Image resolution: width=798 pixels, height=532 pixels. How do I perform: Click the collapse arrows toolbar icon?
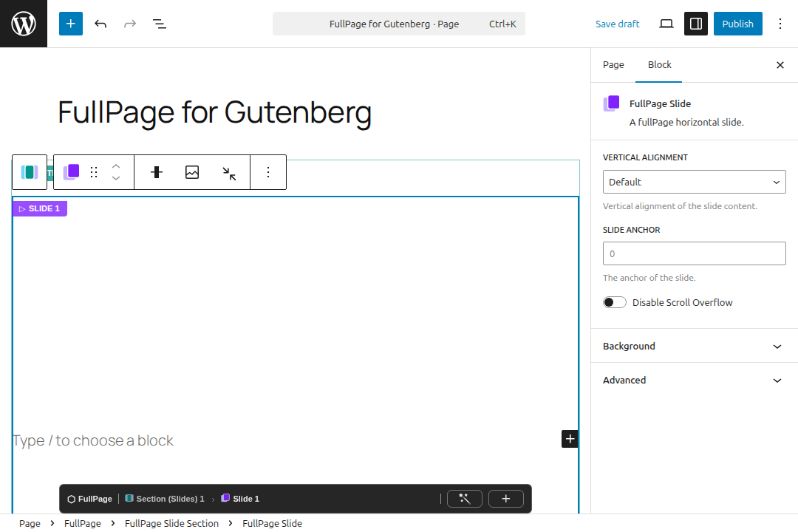tap(229, 173)
